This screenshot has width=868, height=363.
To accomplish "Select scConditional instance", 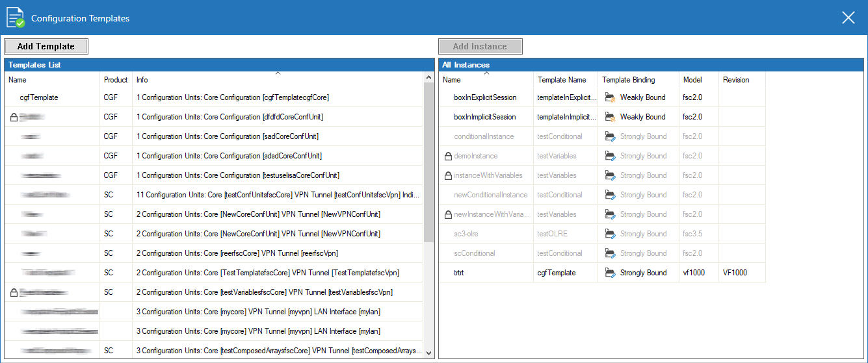I will point(475,253).
